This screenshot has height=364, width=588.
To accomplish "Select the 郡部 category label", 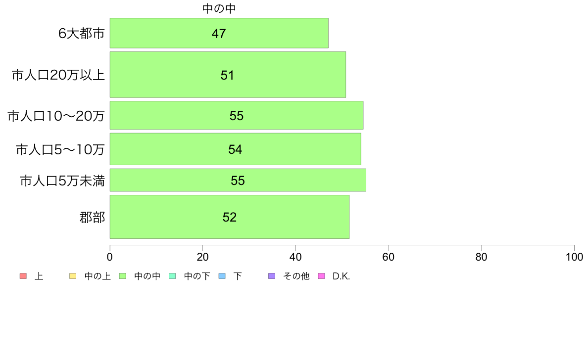I will 92,218.
